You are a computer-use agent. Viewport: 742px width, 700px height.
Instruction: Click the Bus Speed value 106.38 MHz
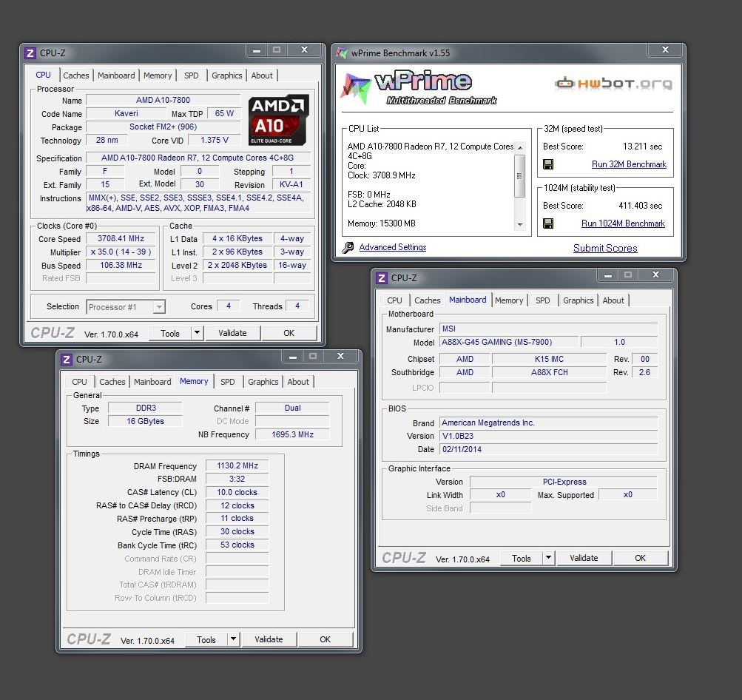click(x=121, y=265)
